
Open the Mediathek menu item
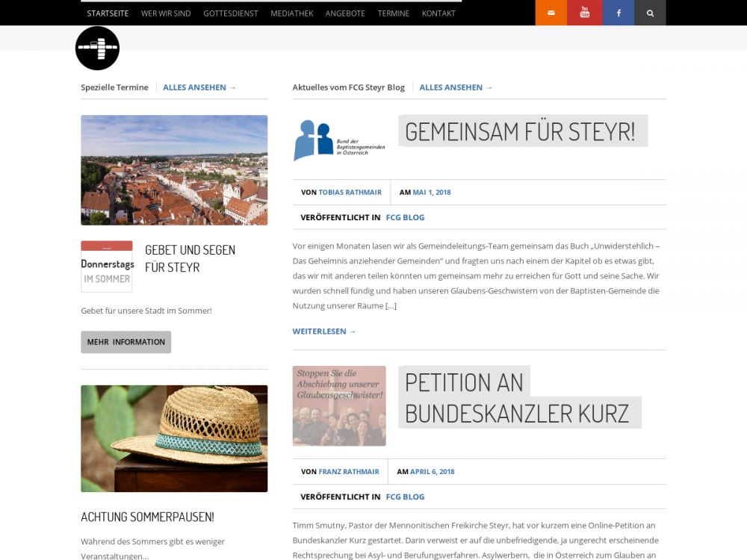pyautogui.click(x=293, y=13)
